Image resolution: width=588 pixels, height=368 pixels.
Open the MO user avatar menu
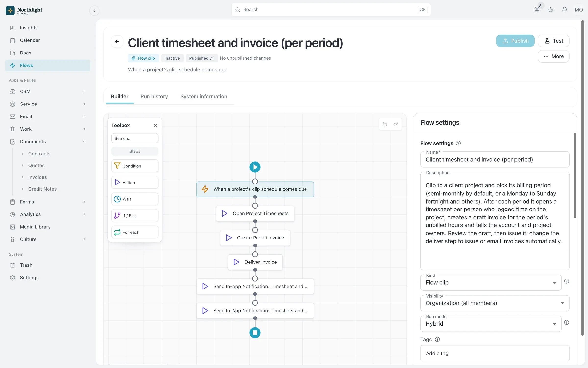coord(579,10)
